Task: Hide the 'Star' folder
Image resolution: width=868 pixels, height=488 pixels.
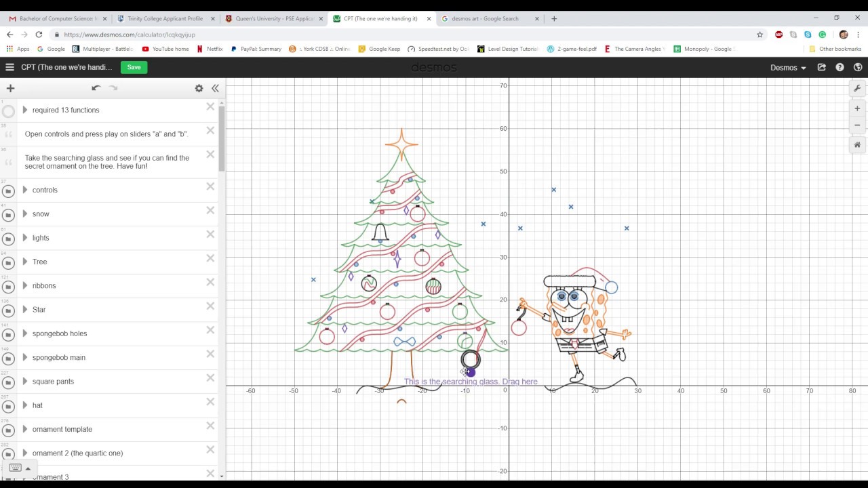Action: [8, 311]
